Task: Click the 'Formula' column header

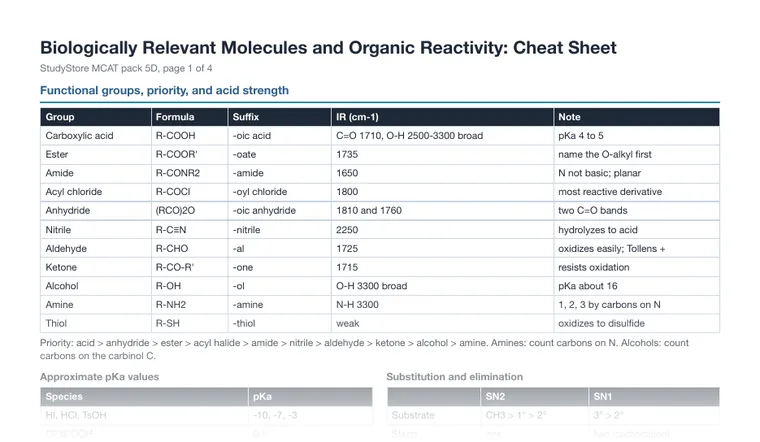Action: click(x=190, y=117)
